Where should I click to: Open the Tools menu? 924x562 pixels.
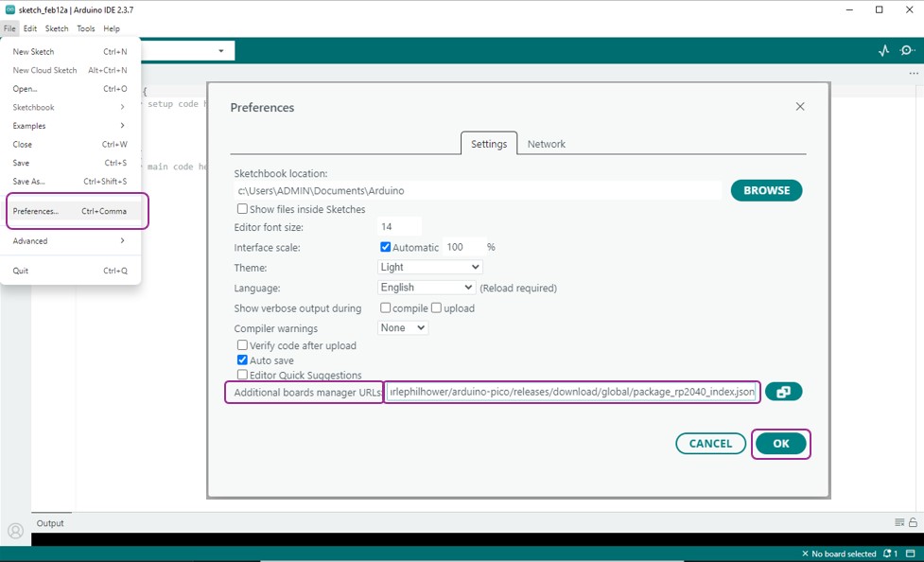pos(85,28)
